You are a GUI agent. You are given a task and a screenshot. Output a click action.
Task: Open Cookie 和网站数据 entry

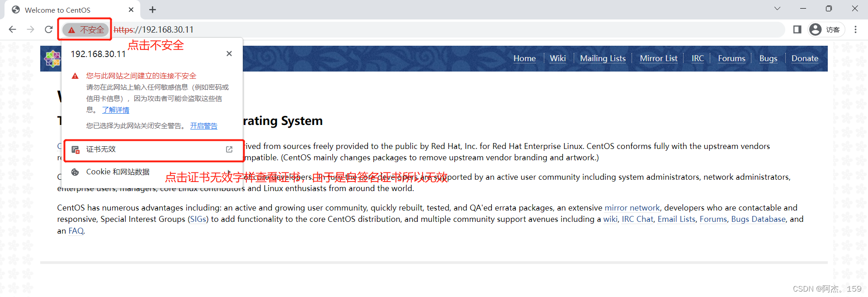click(152, 172)
